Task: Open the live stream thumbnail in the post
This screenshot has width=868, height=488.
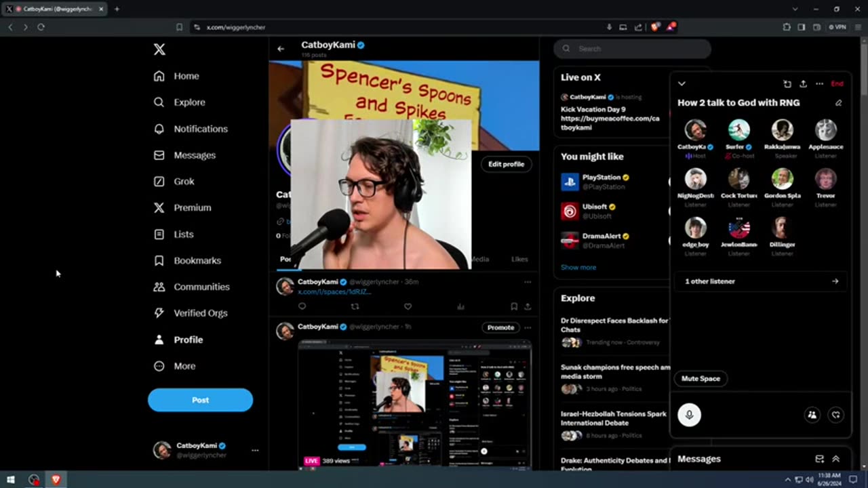Action: point(415,405)
